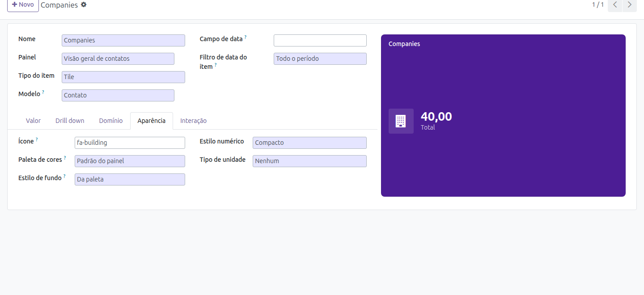The height and width of the screenshot is (295, 644).
Task: Open the Interação tab
Action: (193, 121)
